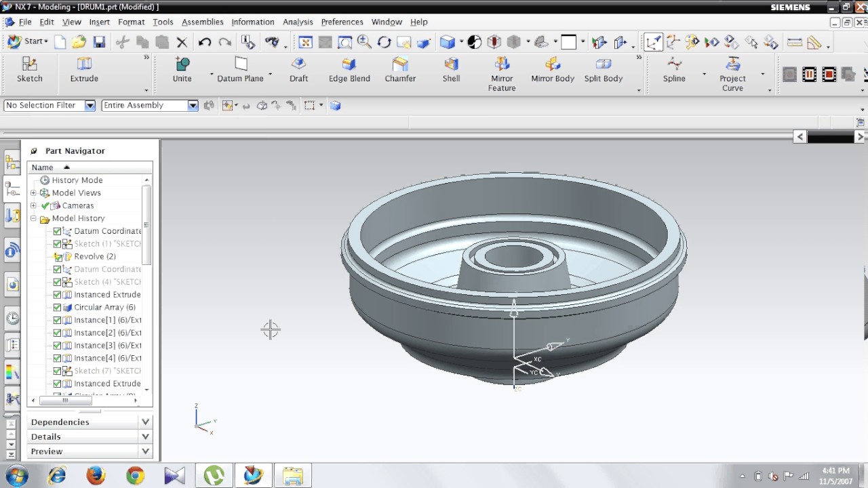Select the Mirror Body tool

coord(553,70)
